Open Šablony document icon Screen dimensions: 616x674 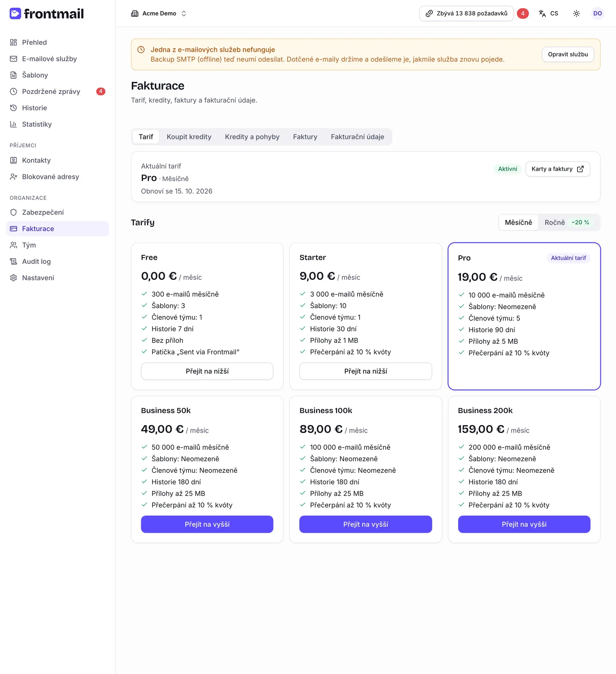13,75
